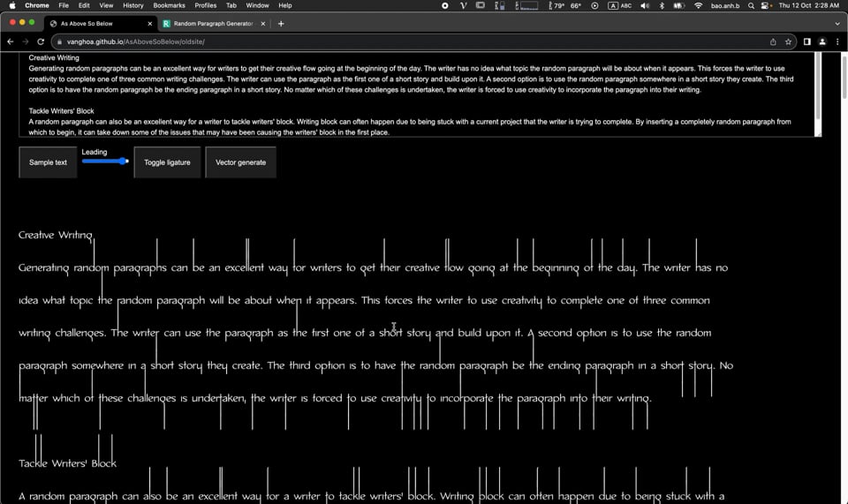Open the Tab menu
848x504 pixels.
(231, 5)
